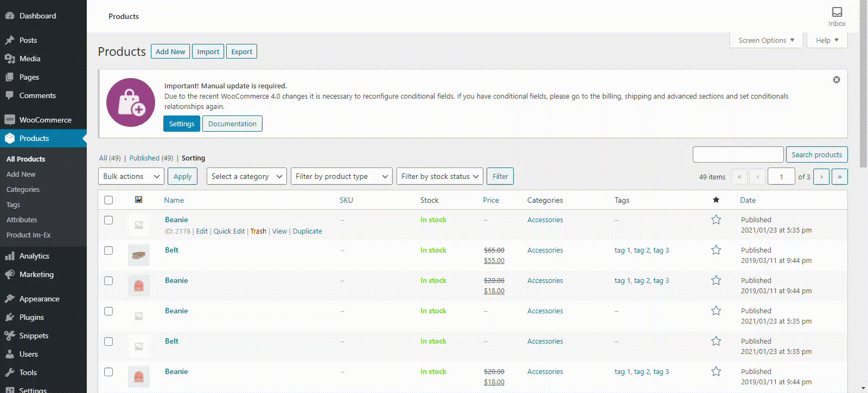Check the fourth row Beanie checkbox
Screen dimensions: 868x393
click(108, 311)
